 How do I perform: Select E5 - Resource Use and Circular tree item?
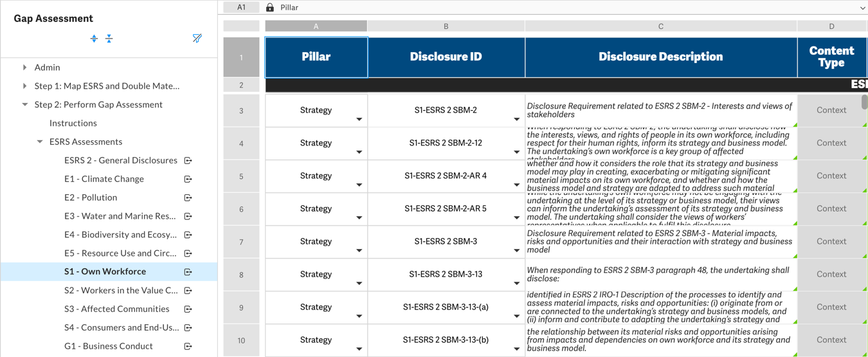pyautogui.click(x=120, y=253)
